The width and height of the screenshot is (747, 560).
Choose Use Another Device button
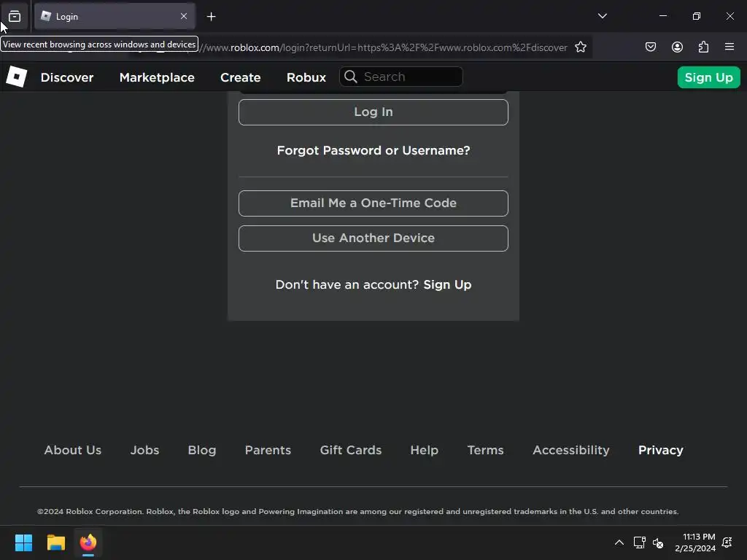click(x=373, y=238)
